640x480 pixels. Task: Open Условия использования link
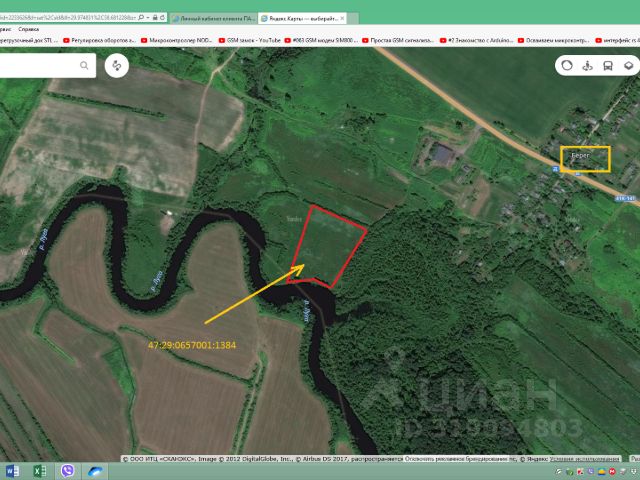(584, 459)
